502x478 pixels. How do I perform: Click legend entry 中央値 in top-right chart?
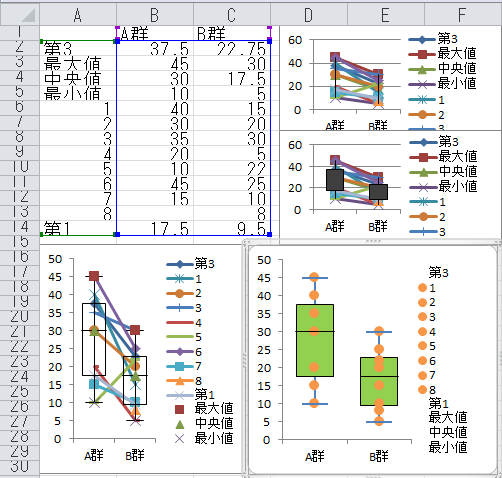click(442, 68)
